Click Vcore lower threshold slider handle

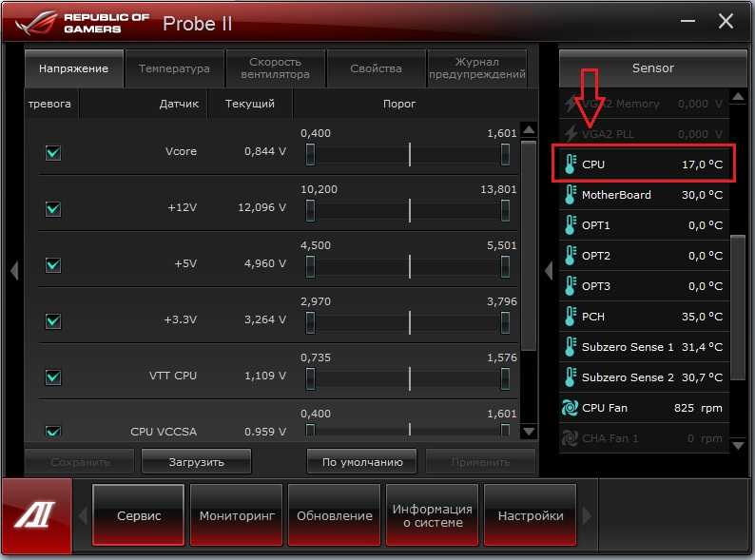(311, 154)
